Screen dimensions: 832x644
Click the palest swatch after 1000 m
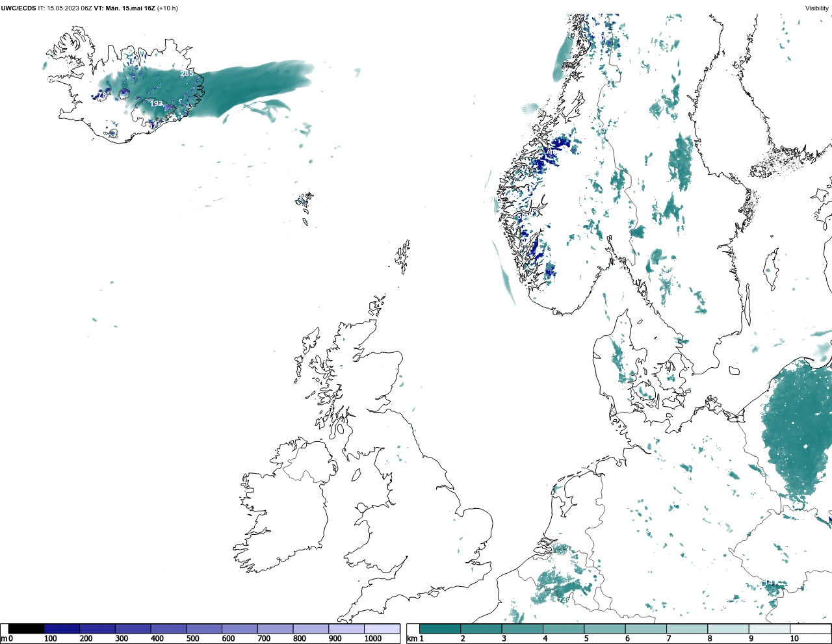click(x=382, y=628)
